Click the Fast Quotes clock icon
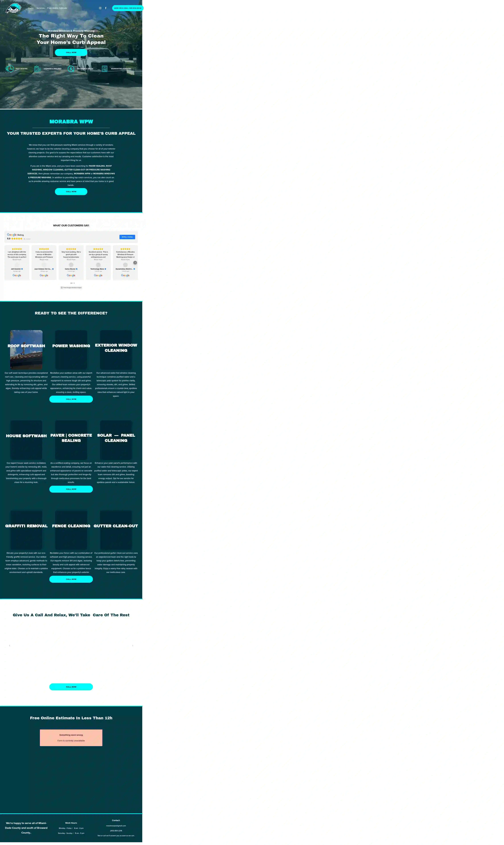Viewport: 504px width, 845px height. (10, 69)
